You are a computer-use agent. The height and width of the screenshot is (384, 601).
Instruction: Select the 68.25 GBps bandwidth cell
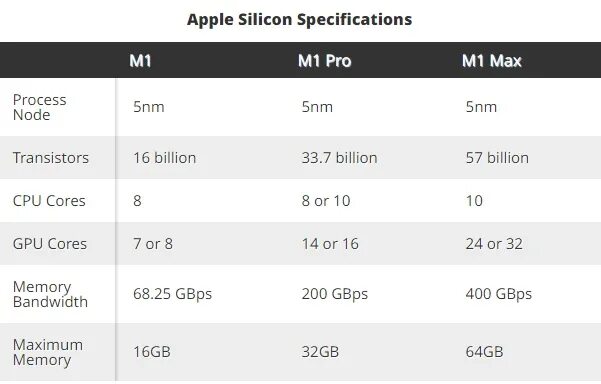coord(172,294)
